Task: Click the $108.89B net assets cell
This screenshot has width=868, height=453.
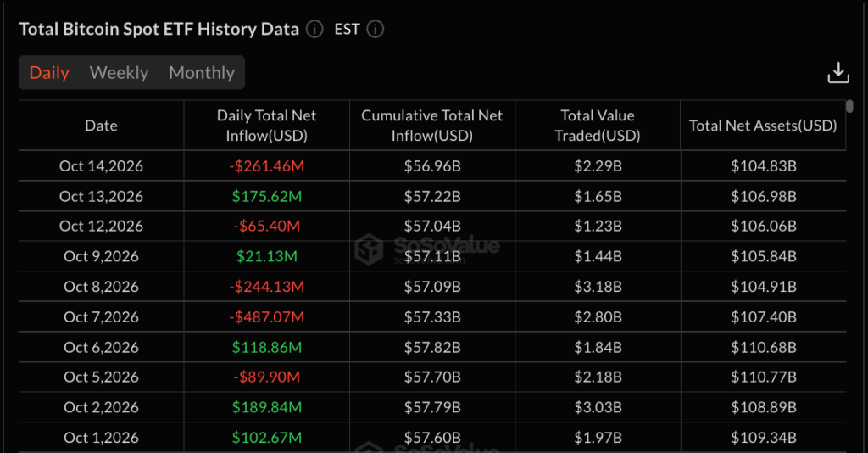Action: click(x=764, y=407)
